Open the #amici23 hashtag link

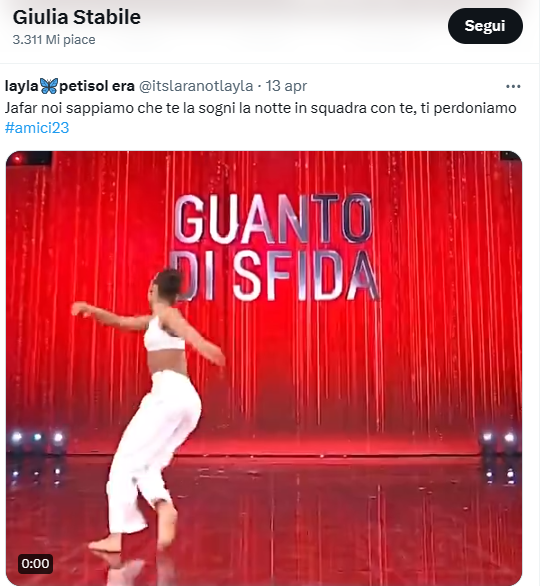37,128
